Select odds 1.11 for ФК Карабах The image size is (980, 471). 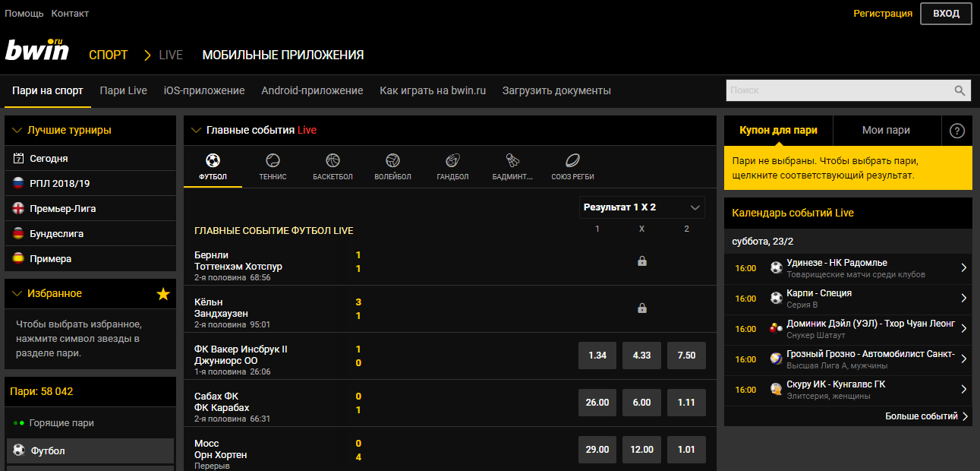[x=686, y=403]
